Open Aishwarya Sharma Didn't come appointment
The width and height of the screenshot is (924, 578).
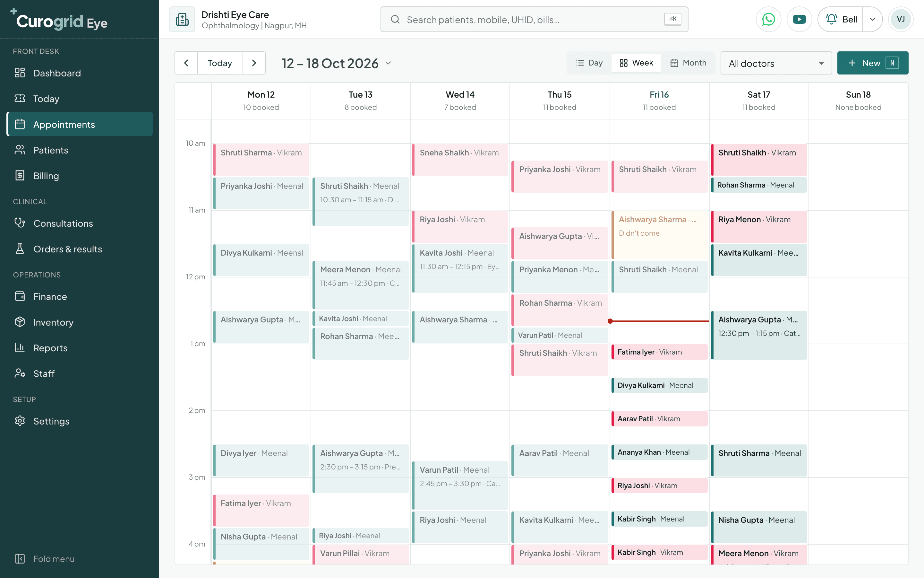[659, 235]
